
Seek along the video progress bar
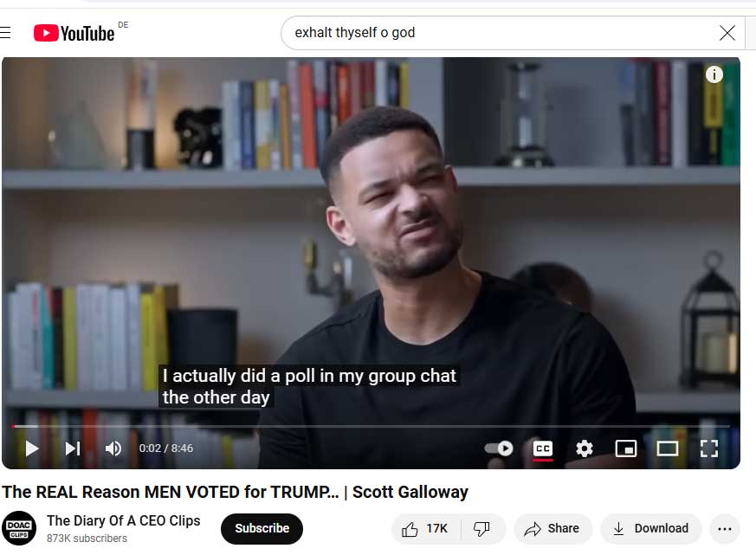tap(371, 426)
